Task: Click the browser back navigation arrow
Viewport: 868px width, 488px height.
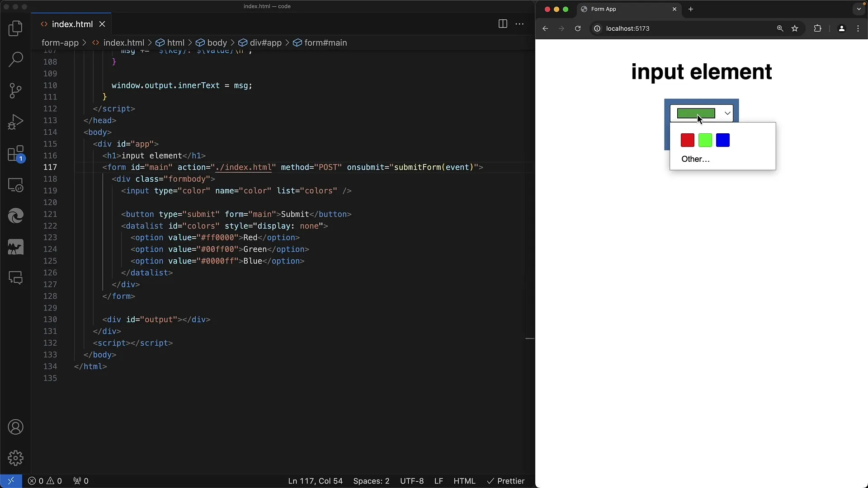Action: click(545, 28)
